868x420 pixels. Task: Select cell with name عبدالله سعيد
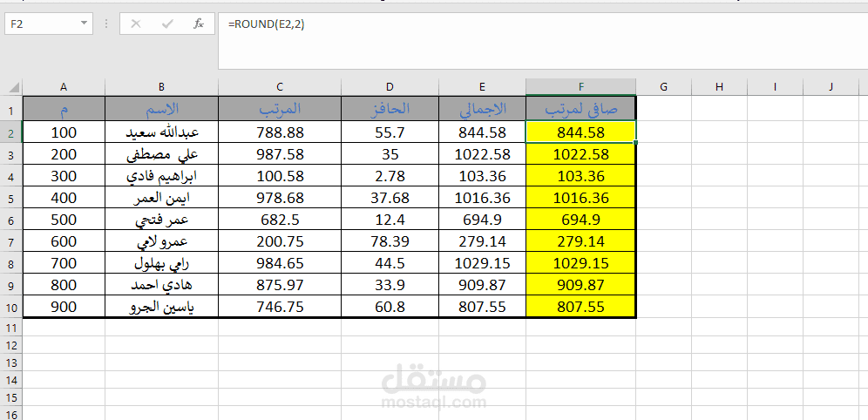(x=161, y=132)
